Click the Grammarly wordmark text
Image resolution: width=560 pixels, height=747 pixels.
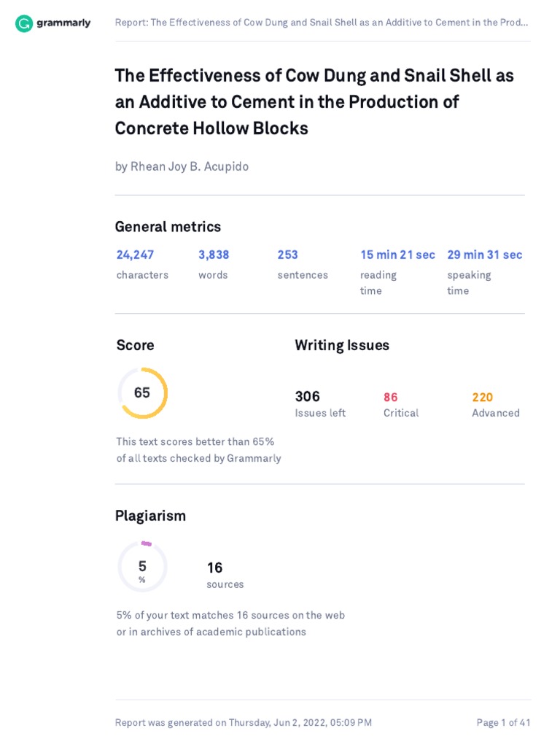point(63,23)
